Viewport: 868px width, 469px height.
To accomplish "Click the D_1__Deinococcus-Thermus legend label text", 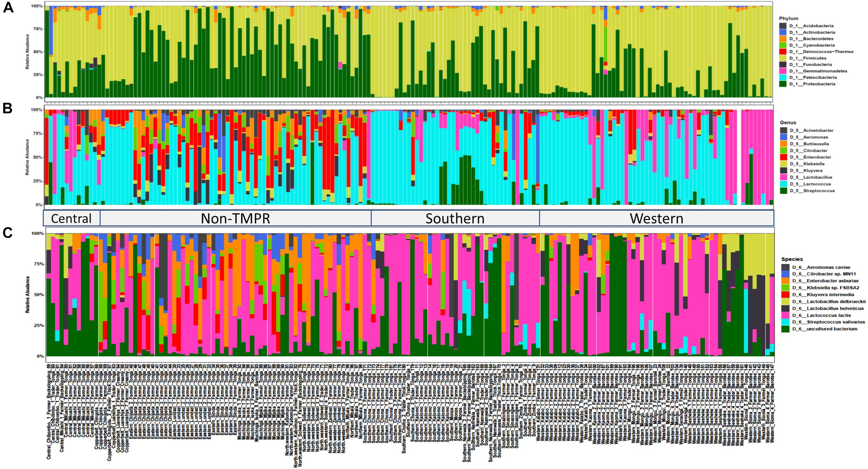I will click(821, 51).
